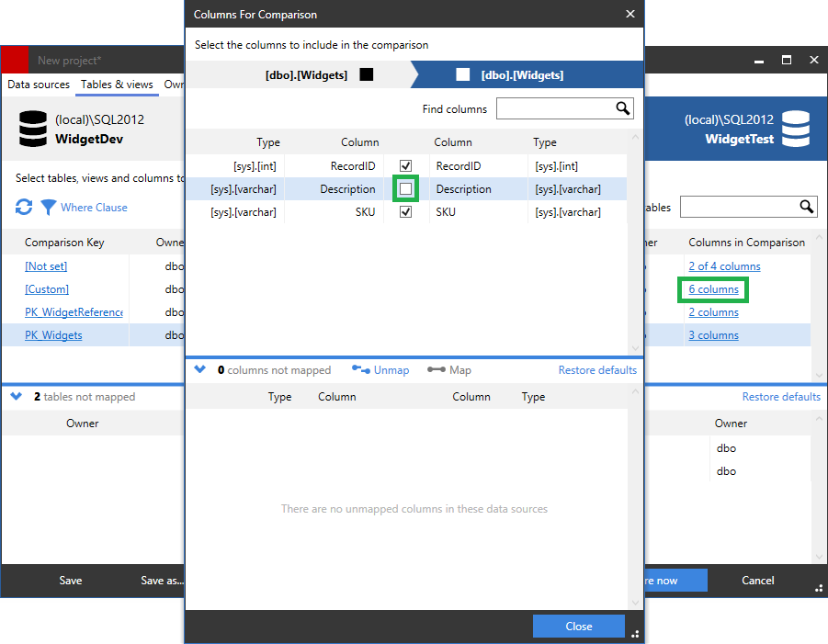This screenshot has width=828, height=644.
Task: Collapse the columns not mapped section
Action: click(200, 369)
